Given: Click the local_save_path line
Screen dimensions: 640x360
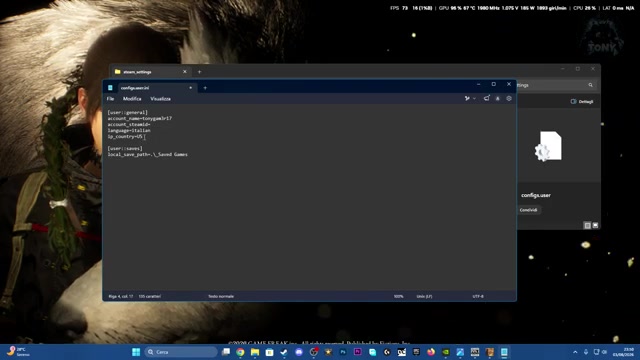Looking at the screenshot, I should click(147, 155).
